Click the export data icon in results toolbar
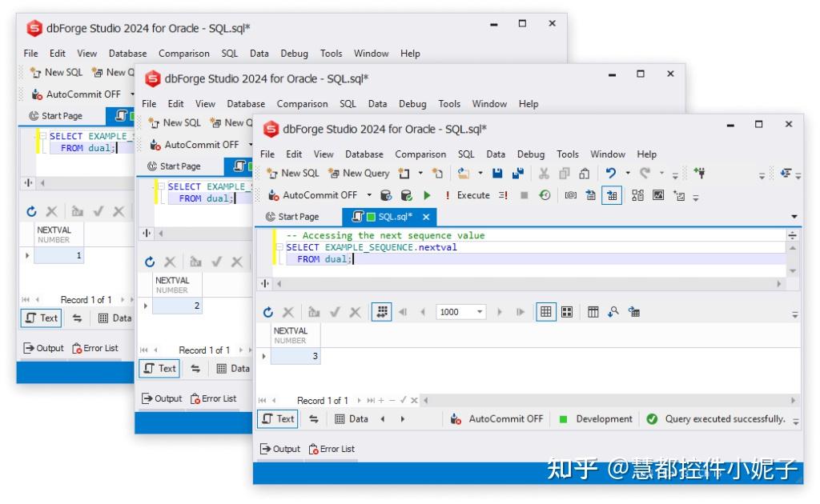 click(x=634, y=312)
